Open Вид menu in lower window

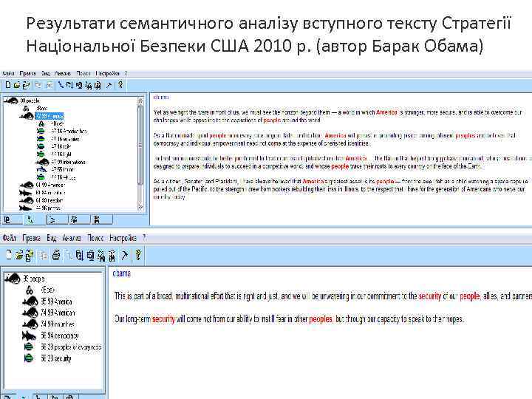[x=51, y=238]
